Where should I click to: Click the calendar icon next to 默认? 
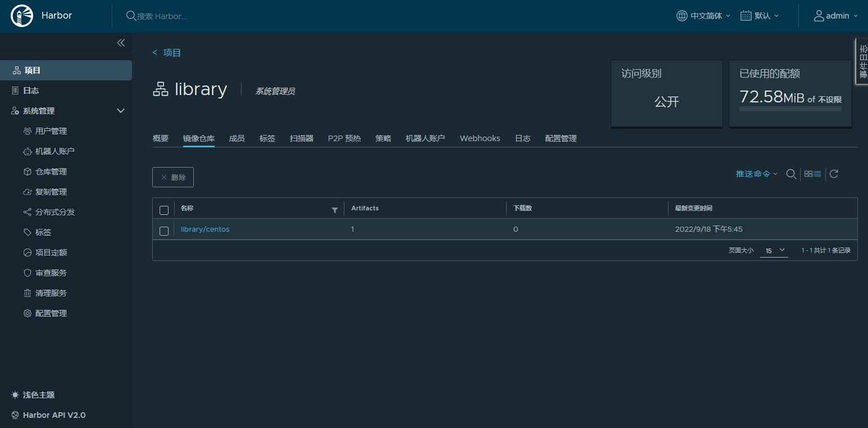pyautogui.click(x=746, y=16)
